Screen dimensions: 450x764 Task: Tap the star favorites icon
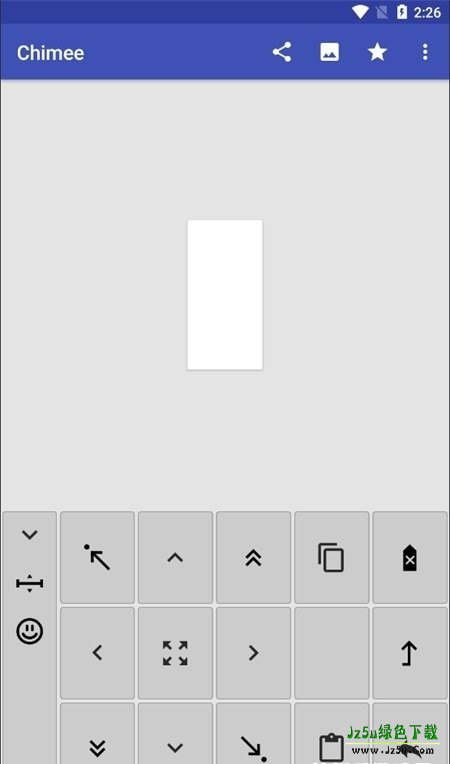pos(377,52)
